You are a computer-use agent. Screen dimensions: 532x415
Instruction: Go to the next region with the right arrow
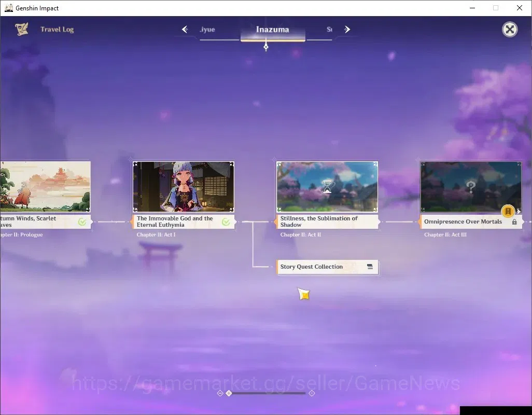(x=347, y=30)
